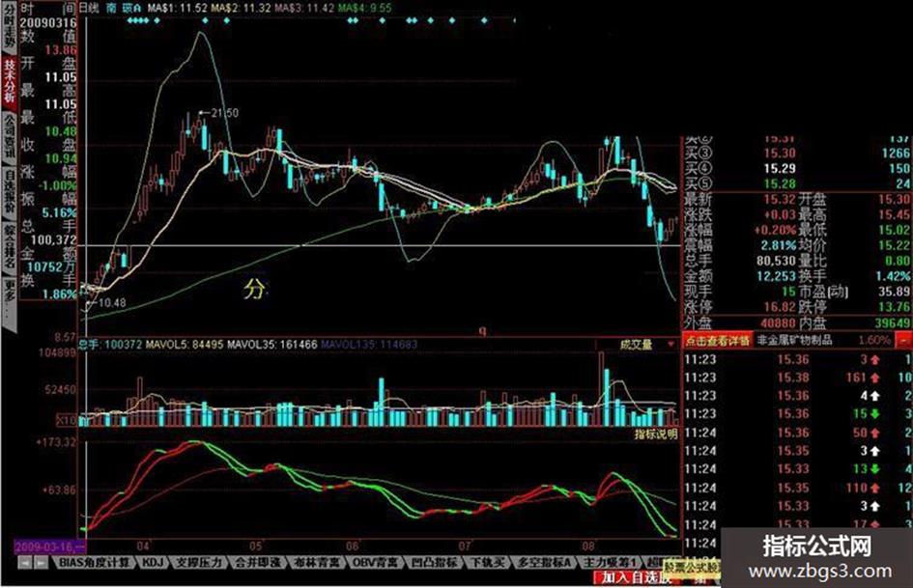Viewport: 913px width, 588px height.
Task: Open the 合并即涨 indicator tab
Action: (258, 562)
